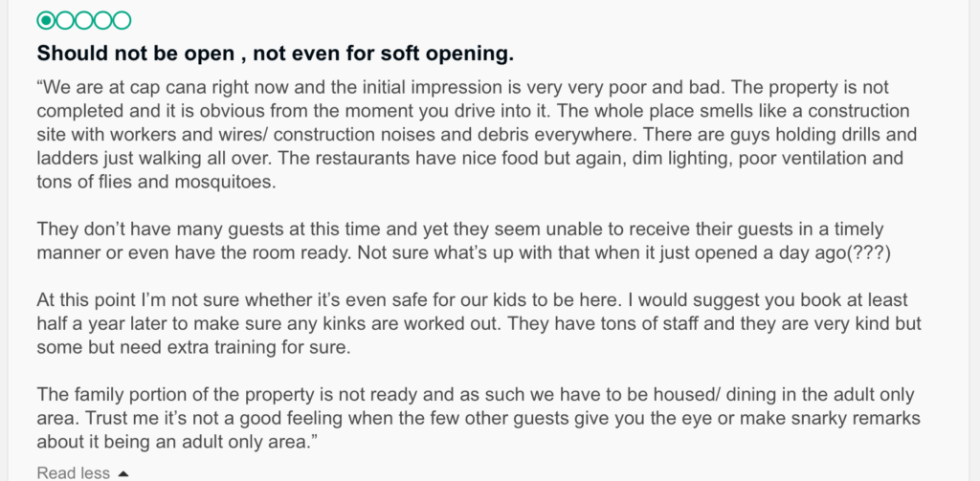Click the closing phrase 'adult only area.'
The width and height of the screenshot is (980, 481).
tap(242, 442)
